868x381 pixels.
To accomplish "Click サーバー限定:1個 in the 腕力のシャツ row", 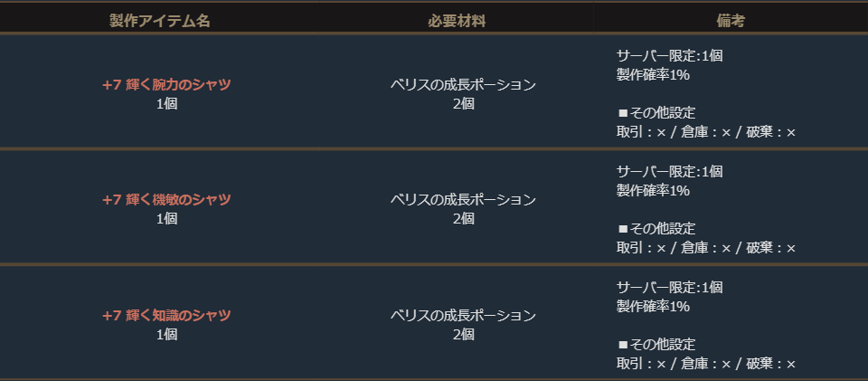I will pyautogui.click(x=669, y=55).
